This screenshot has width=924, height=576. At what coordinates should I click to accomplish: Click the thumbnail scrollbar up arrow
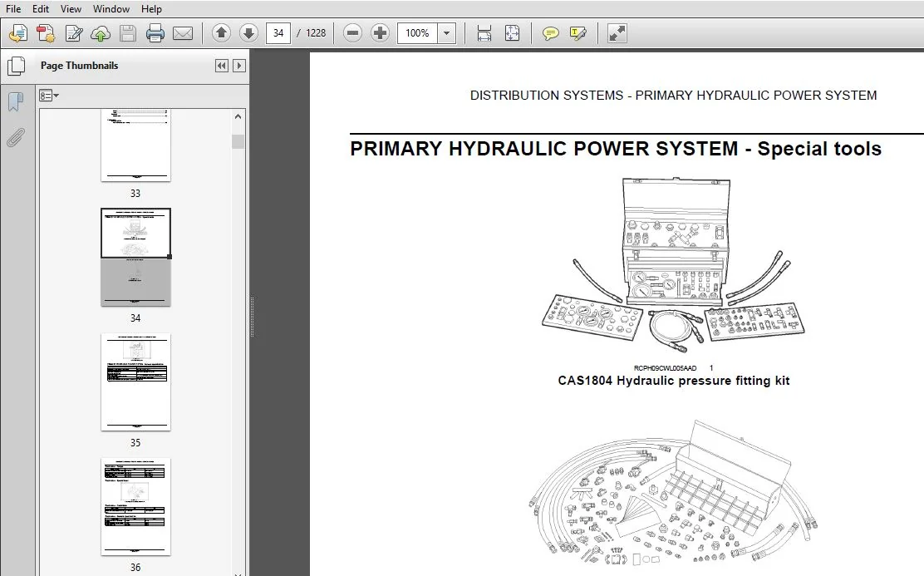[x=238, y=116]
